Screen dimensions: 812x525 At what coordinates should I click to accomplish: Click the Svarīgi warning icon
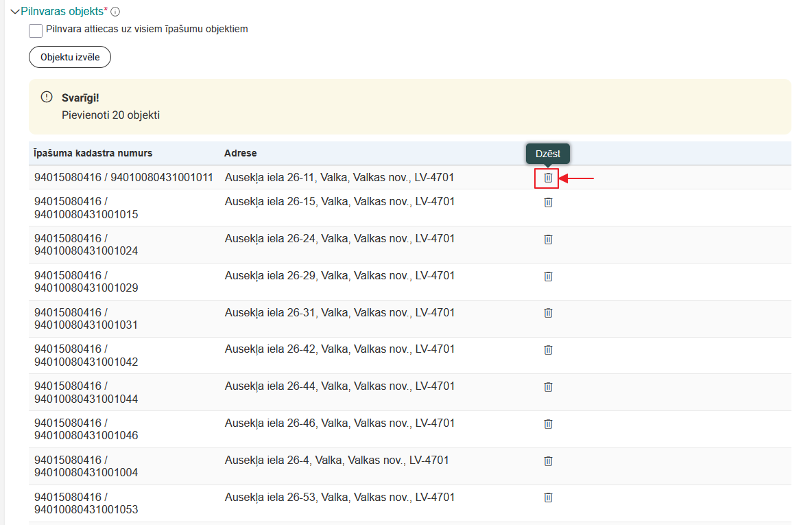[x=47, y=97]
